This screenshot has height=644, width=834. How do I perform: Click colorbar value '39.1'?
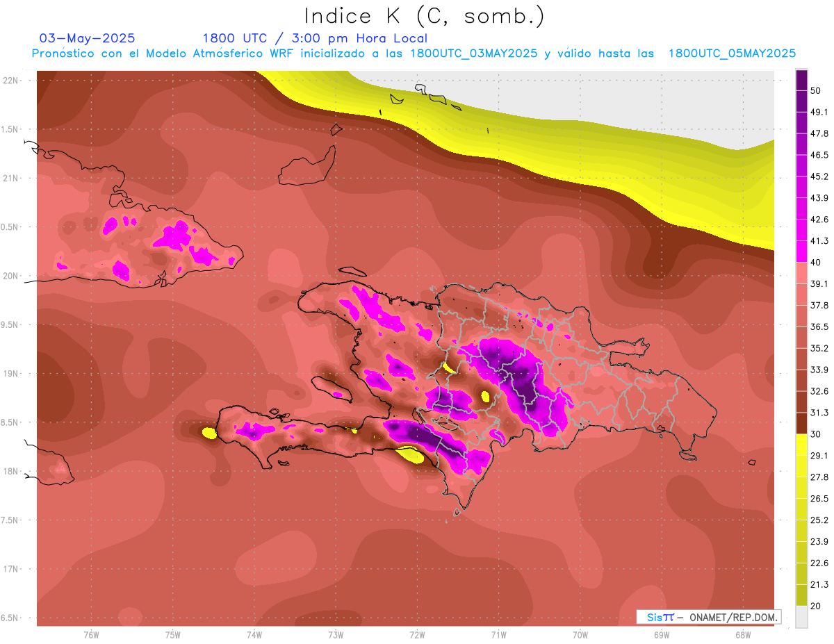point(819,283)
